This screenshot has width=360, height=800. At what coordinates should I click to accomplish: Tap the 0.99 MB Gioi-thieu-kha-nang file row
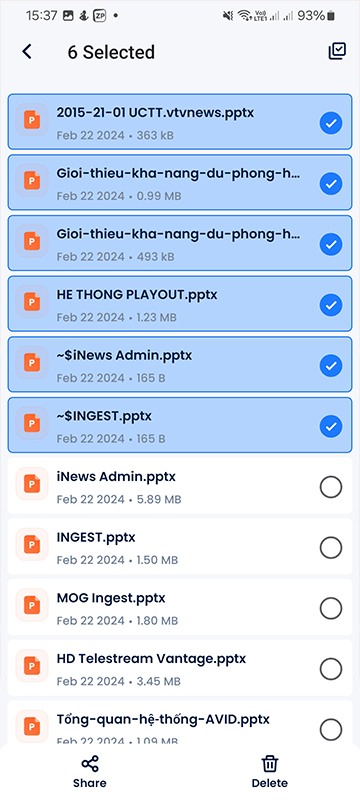pos(180,182)
